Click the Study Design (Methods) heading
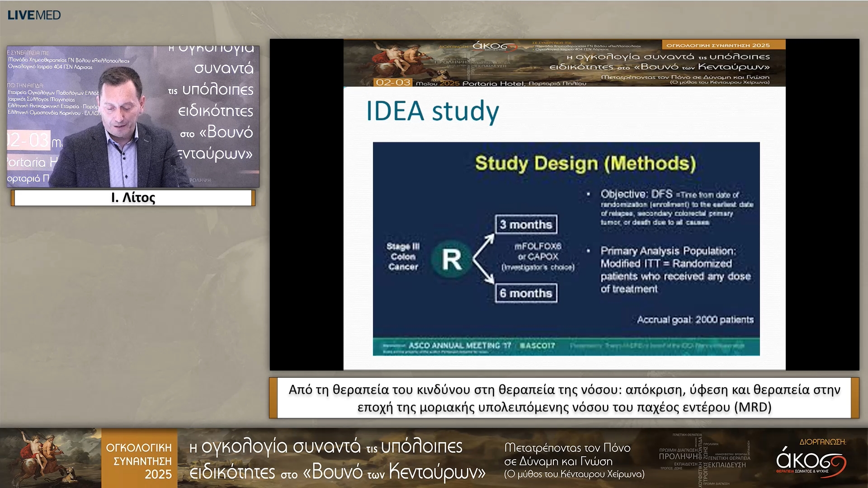The width and height of the screenshot is (868, 488). pos(585,163)
